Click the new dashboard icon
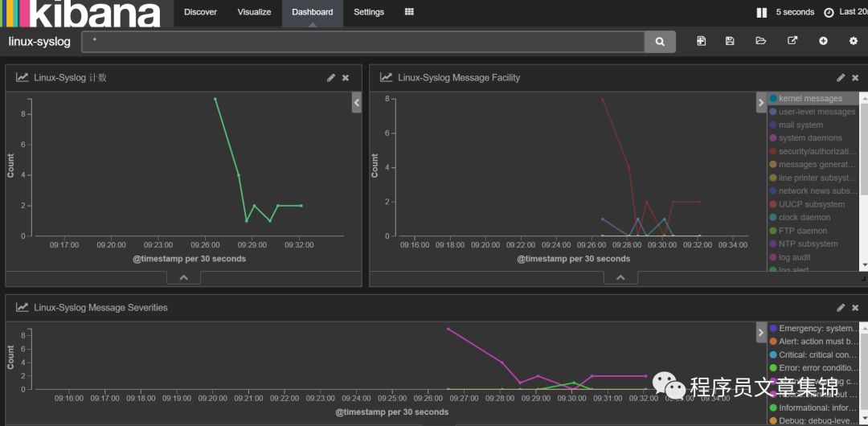 pos(701,41)
